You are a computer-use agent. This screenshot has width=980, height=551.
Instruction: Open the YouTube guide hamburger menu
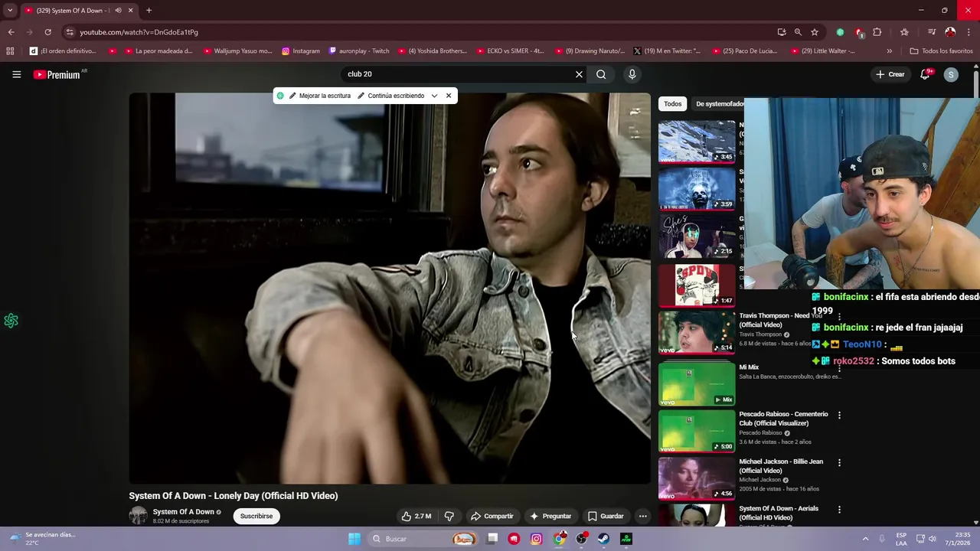(x=16, y=74)
